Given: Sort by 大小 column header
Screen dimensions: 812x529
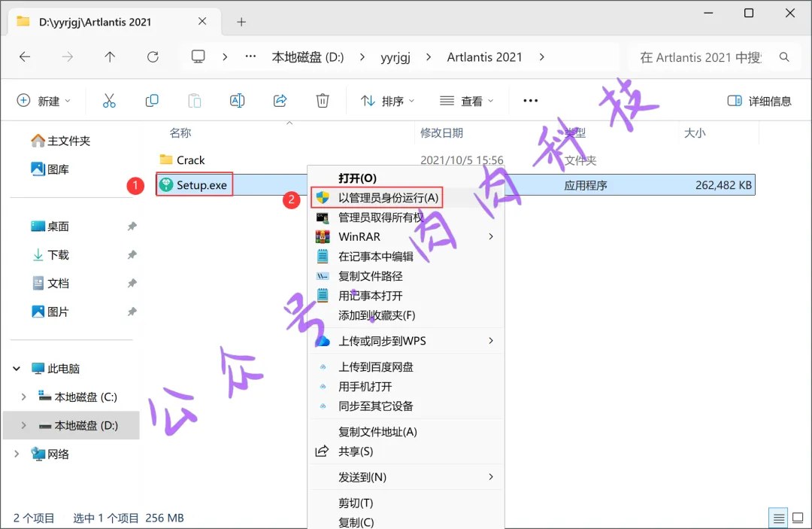Looking at the screenshot, I should pos(695,133).
